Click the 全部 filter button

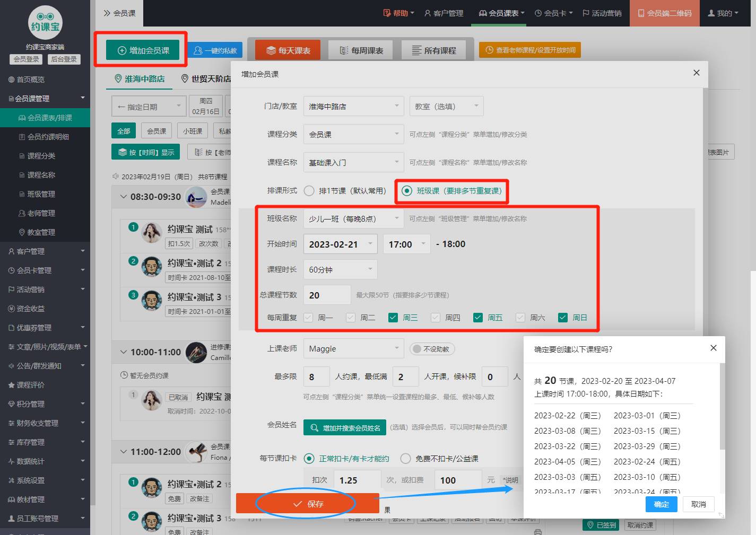tap(124, 131)
